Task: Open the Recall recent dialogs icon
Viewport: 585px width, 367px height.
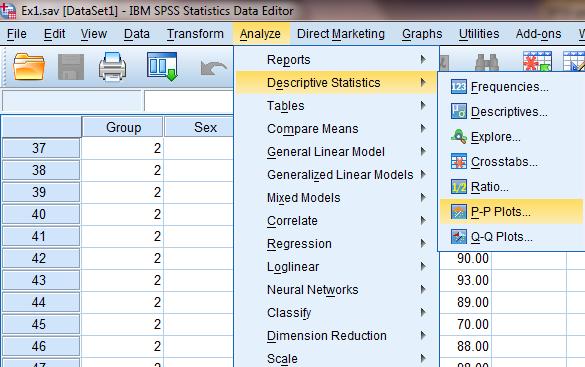Action: [162, 66]
